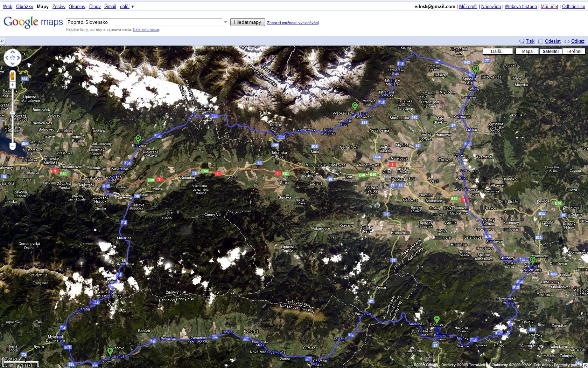588x368 pixels.
Task: Click the Street View pegman icon
Action: pyautogui.click(x=13, y=76)
